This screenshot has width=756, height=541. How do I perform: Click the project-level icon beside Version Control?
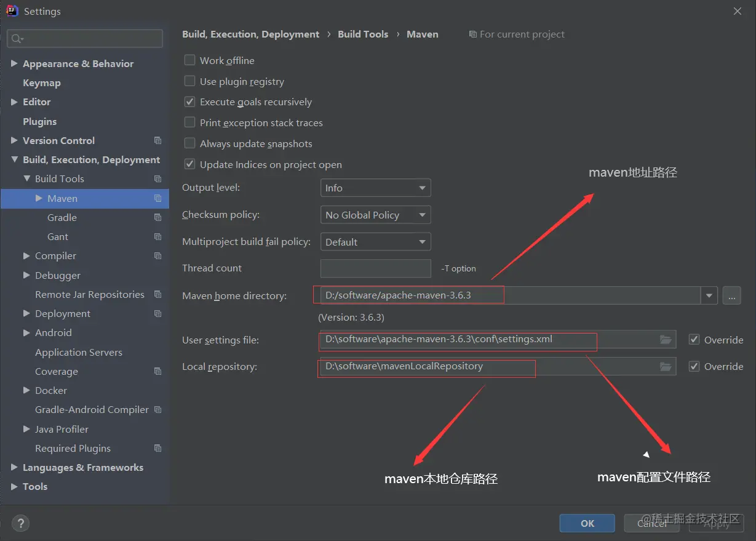[158, 140]
